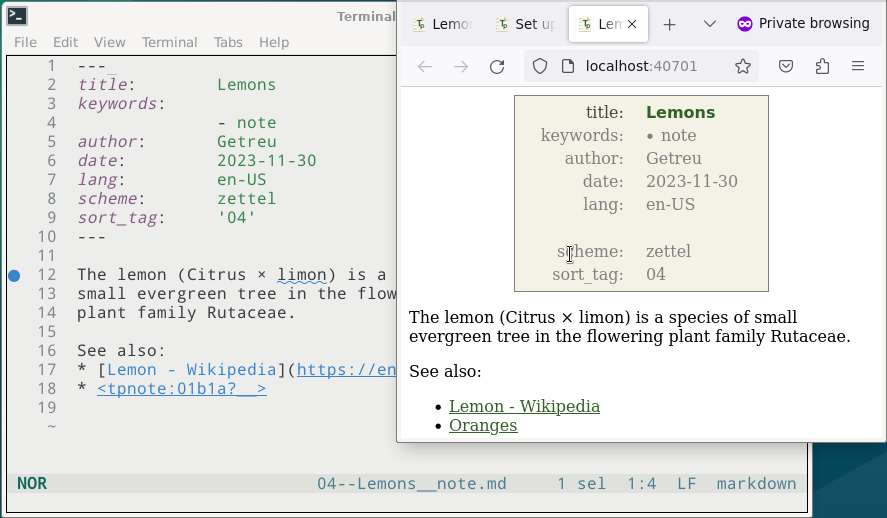Open the Oranges note link
Viewport: 887px width, 518px height.
[x=483, y=425]
